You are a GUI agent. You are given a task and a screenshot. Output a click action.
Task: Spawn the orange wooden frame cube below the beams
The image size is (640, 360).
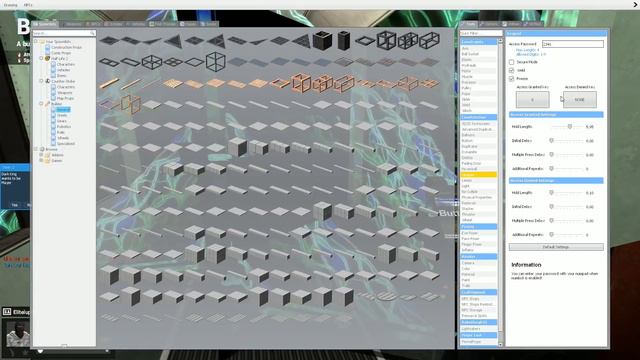[x=130, y=104]
